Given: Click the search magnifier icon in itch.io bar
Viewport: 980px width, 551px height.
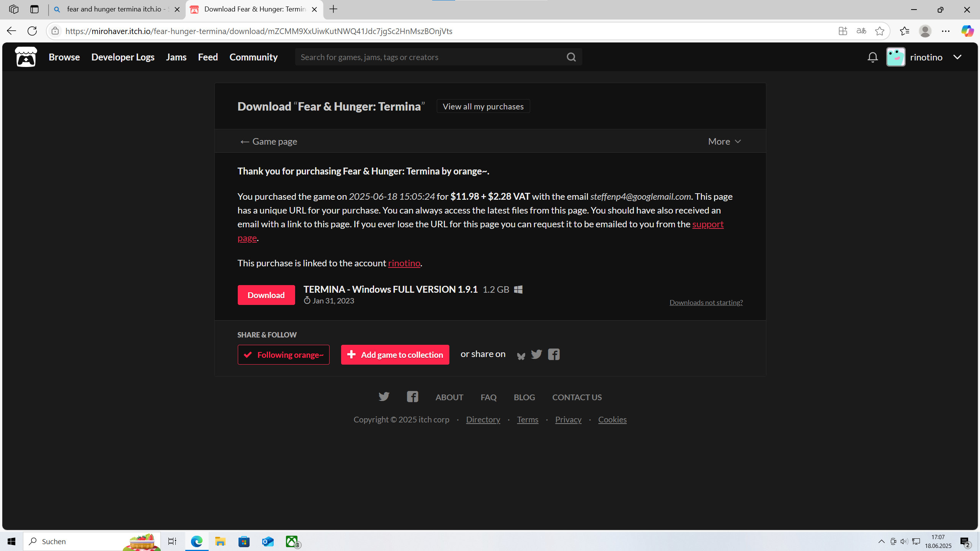Looking at the screenshot, I should tap(571, 57).
